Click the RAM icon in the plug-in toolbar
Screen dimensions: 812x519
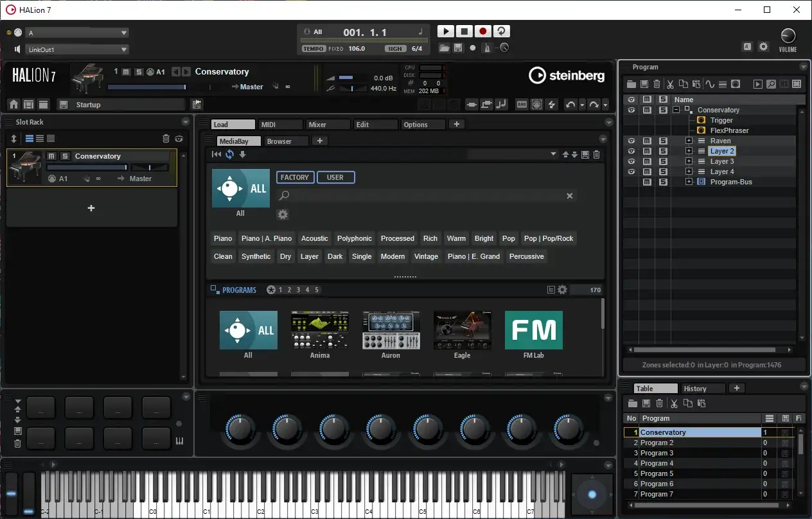[x=522, y=105]
